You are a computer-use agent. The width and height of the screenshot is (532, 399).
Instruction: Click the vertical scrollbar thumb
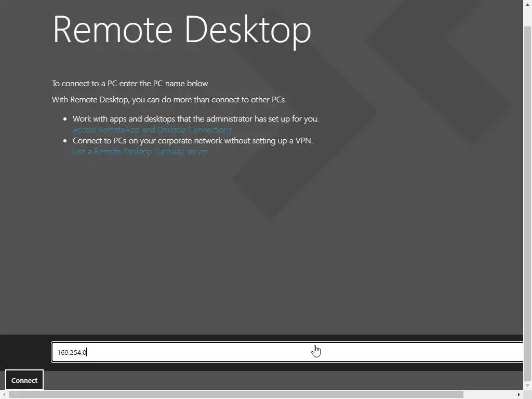click(x=528, y=204)
